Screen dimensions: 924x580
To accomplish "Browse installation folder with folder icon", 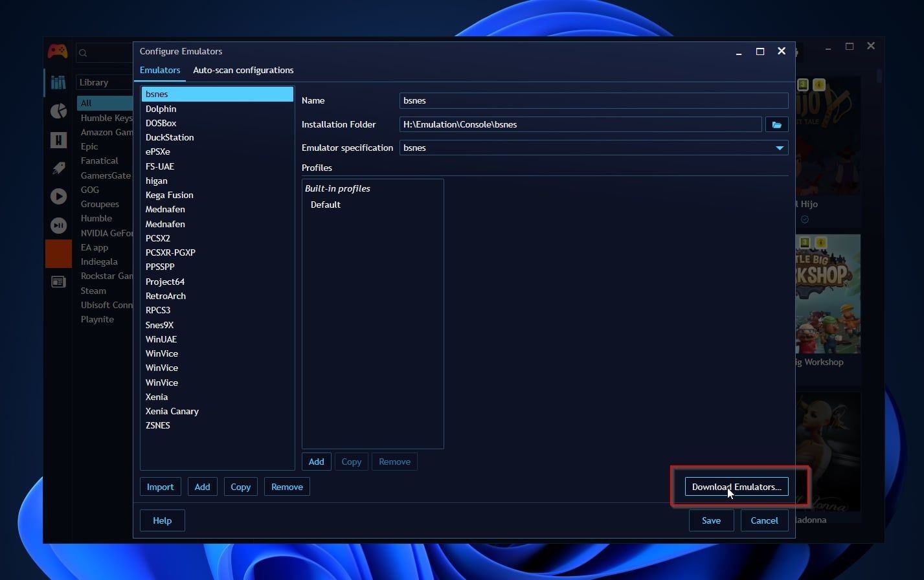I will (x=776, y=124).
